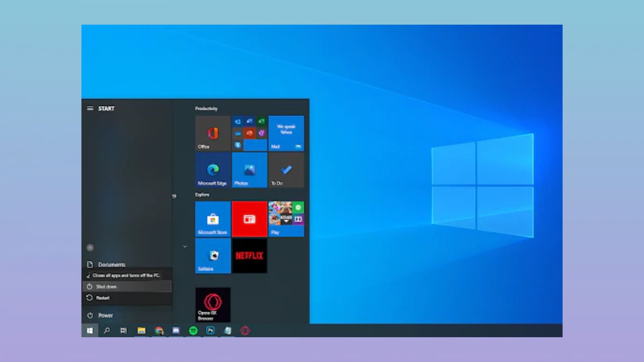Expand the chevron arrow in app list
Screen dimensions: 644x362
click(185, 246)
